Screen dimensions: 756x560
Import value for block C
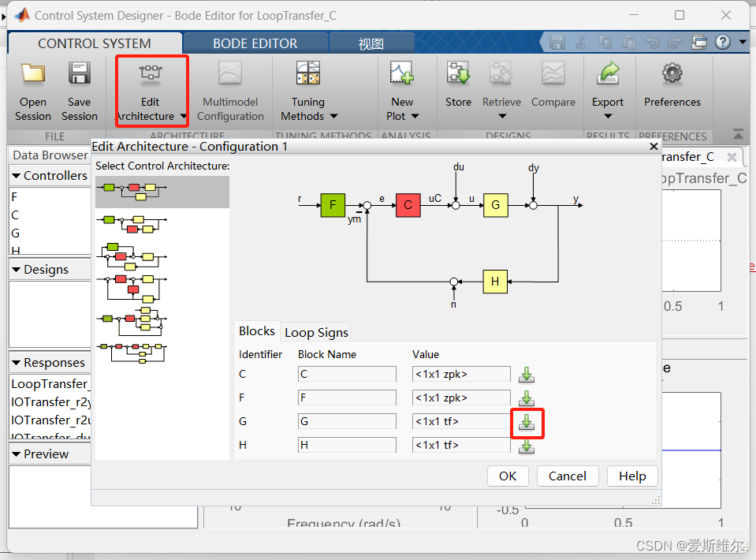point(527,375)
